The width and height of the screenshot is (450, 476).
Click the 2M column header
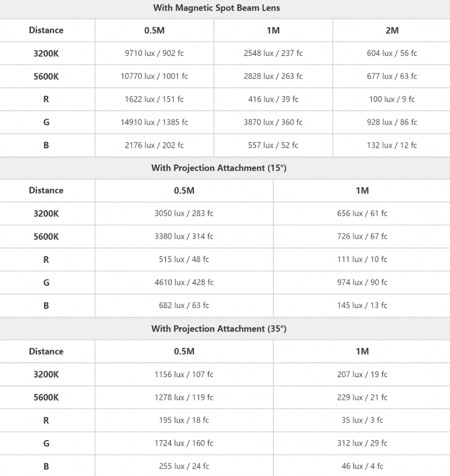392,30
